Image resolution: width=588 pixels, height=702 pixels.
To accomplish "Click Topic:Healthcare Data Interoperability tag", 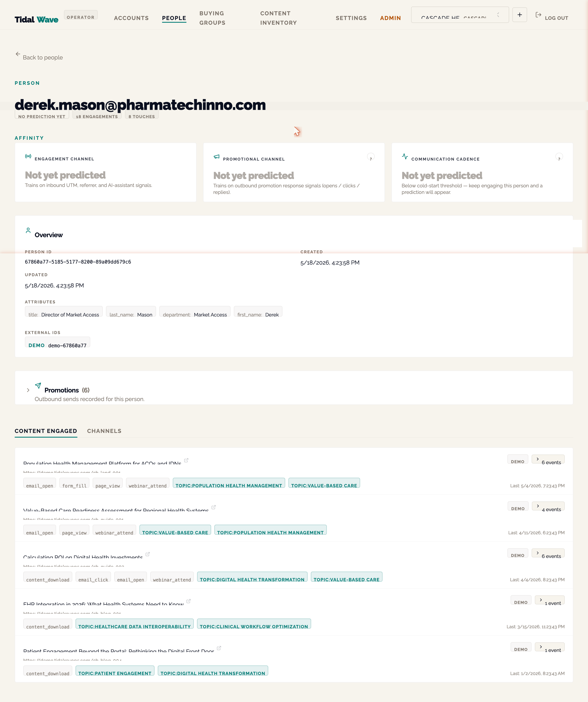I will pos(135,624).
